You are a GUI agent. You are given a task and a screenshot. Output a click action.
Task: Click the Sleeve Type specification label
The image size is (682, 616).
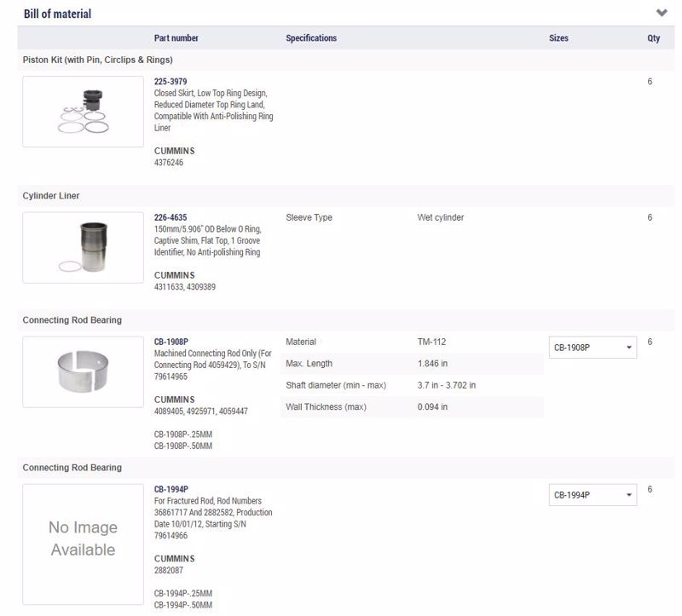click(309, 217)
